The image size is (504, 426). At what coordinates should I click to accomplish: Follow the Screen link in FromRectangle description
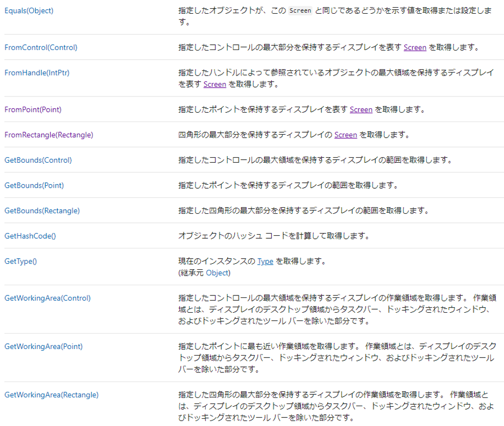tap(346, 135)
